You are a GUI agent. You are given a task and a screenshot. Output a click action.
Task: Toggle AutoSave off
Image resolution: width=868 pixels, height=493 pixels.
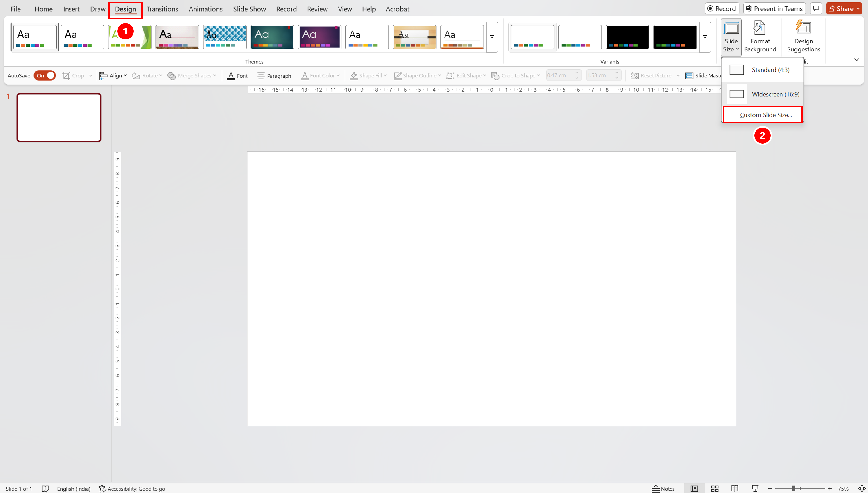[45, 75]
